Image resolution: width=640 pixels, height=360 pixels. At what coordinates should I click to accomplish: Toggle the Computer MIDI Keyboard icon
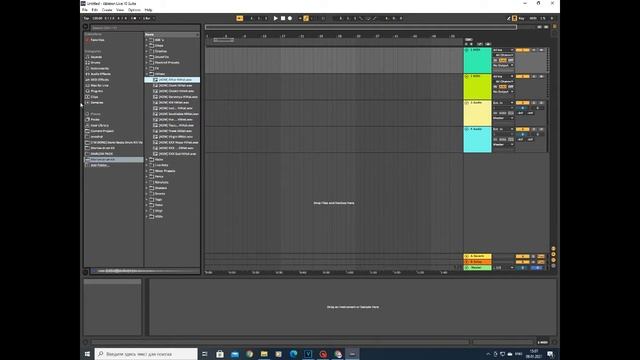(x=514, y=18)
